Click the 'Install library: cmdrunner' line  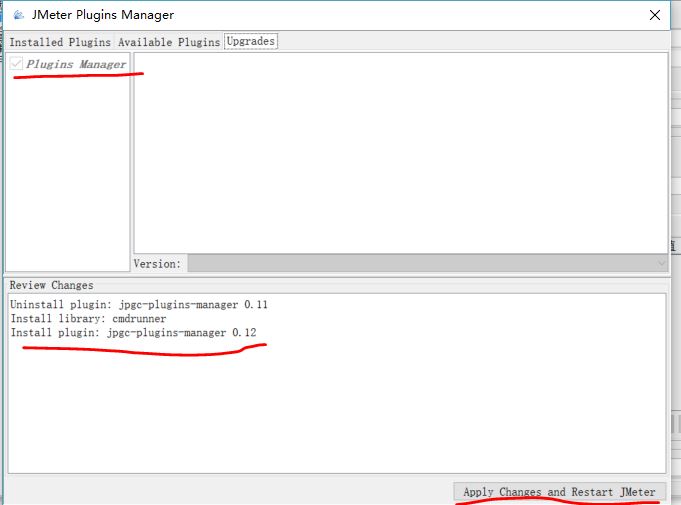coord(88,318)
